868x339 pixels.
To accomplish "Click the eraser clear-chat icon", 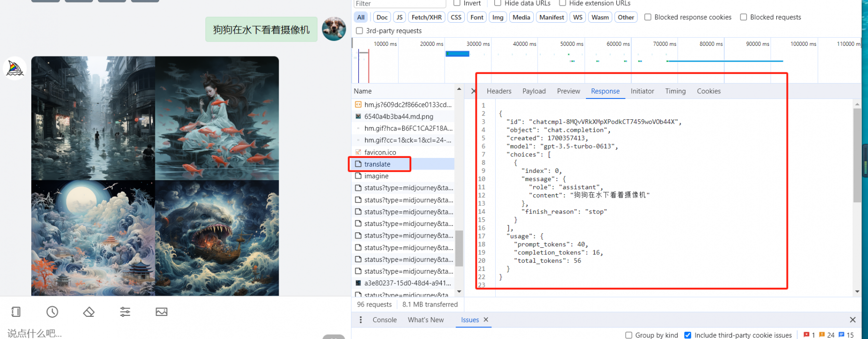I will coord(89,312).
